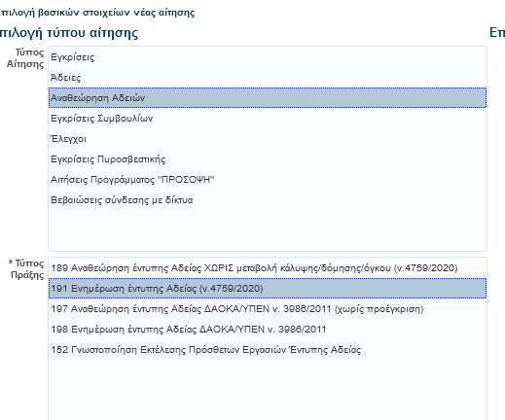Select 'Αιτήσεις Προγράμματος "ΠΡΟΣΟΨΗ"' entry
This screenshot has width=505, height=420.
pyautogui.click(x=268, y=180)
